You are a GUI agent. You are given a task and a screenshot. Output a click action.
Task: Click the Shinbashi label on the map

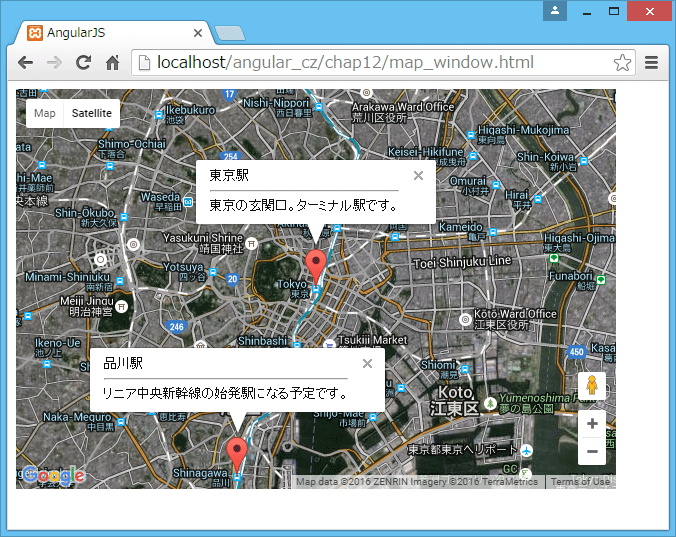[x=262, y=341]
